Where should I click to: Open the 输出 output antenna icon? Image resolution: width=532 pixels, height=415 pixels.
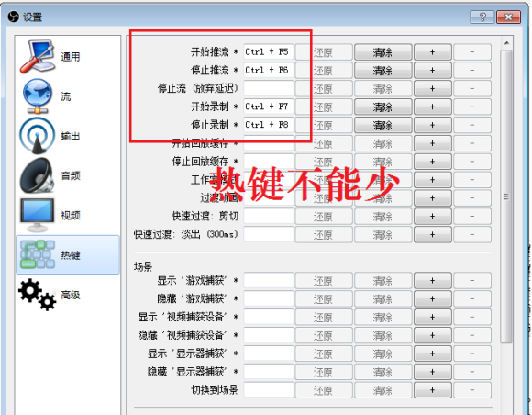click(38, 136)
